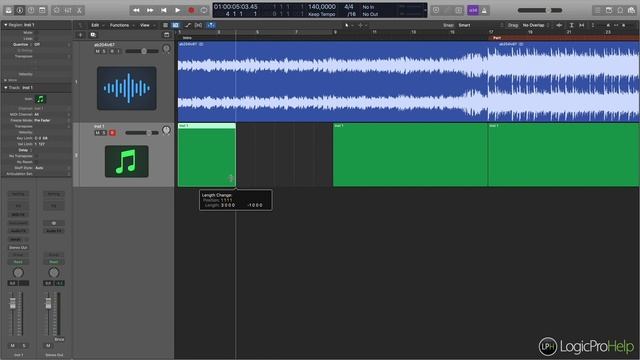The width and height of the screenshot is (640, 360).
Task: Click the horizontal auto zoom button
Action: coord(582,25)
